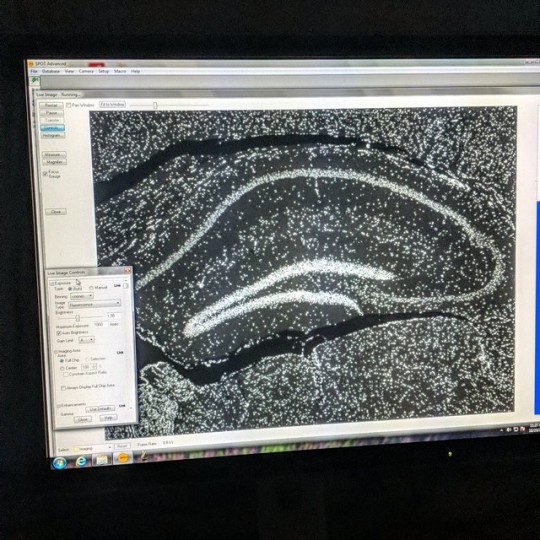Click the Pause button
This screenshot has width=540, height=540.
[51, 113]
